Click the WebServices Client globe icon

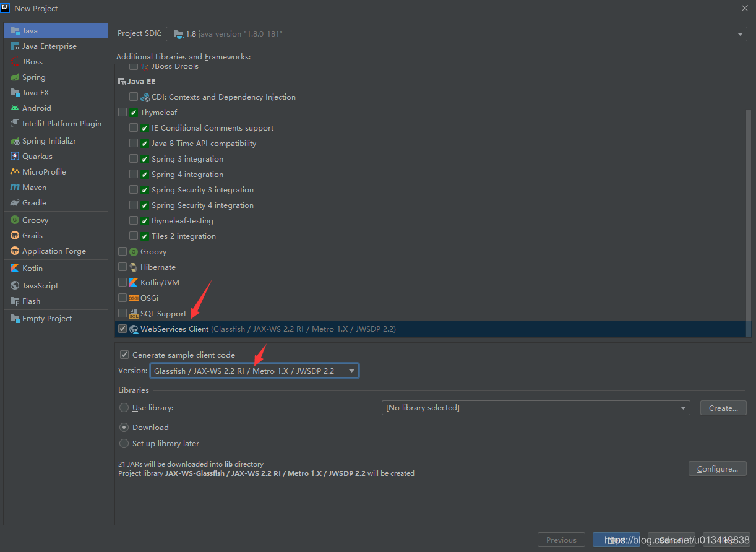pos(134,329)
